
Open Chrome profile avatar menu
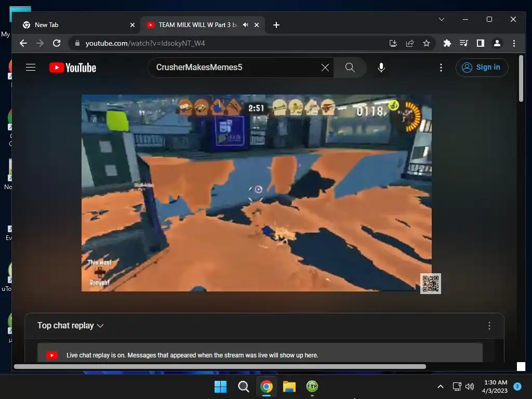tap(497, 43)
